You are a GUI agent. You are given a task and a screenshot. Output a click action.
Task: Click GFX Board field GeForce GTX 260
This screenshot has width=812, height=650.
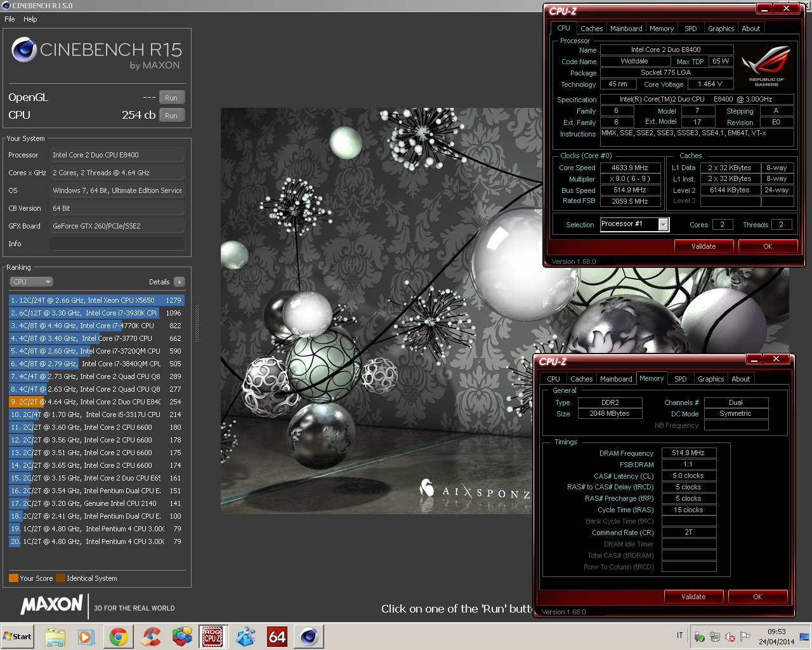pyautogui.click(x=117, y=226)
